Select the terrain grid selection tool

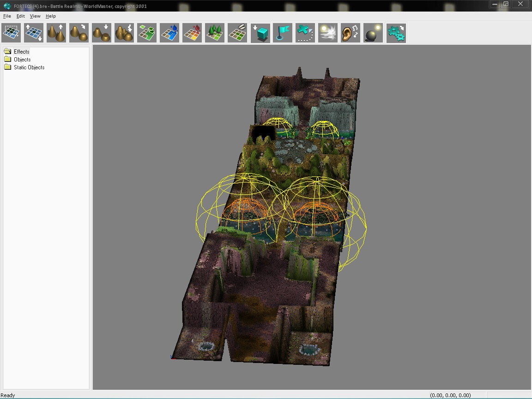[x=11, y=33]
